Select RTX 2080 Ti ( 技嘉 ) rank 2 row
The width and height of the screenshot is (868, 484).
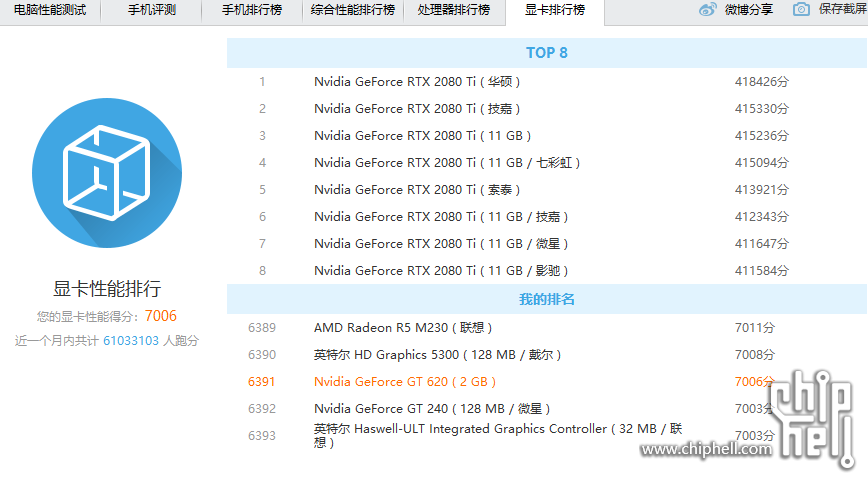[547, 109]
